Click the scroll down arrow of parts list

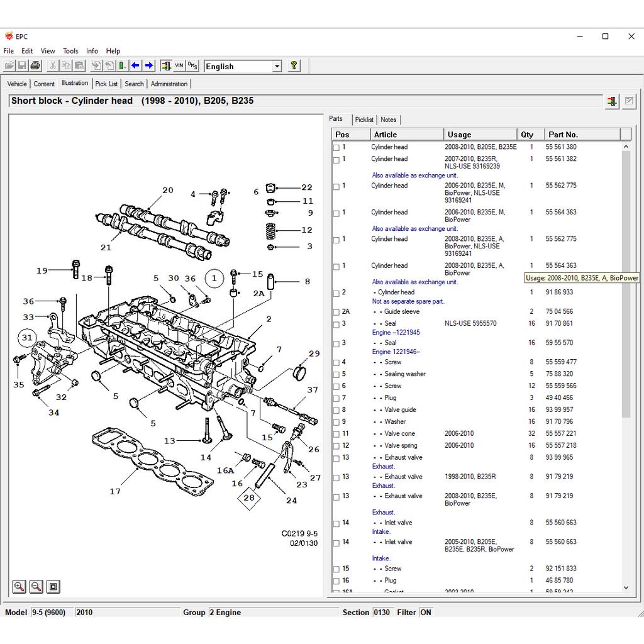[x=625, y=587]
